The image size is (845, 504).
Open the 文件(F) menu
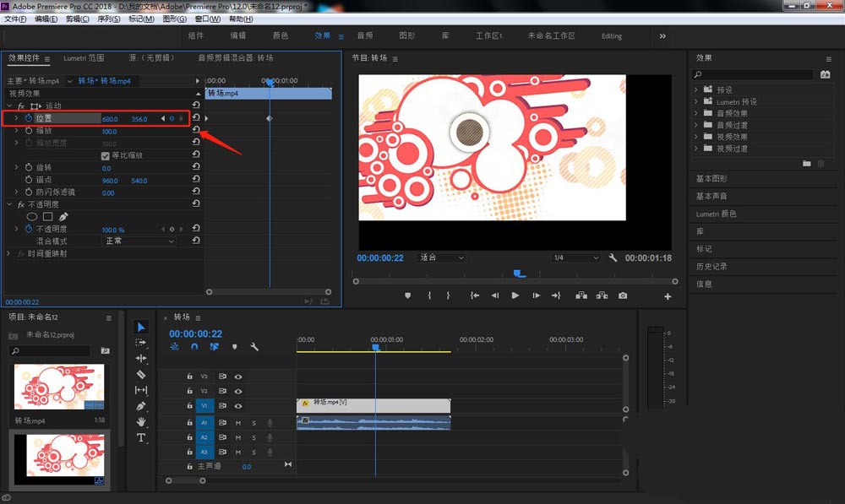[15, 19]
